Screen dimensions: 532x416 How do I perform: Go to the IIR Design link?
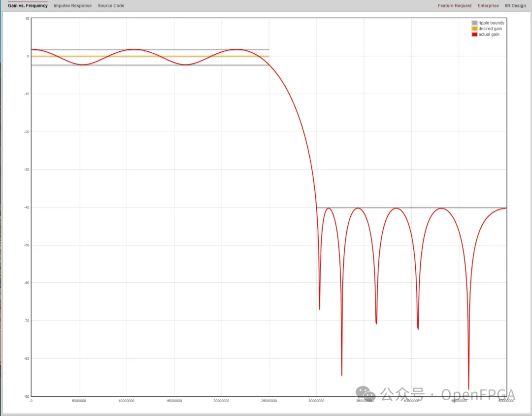515,6
